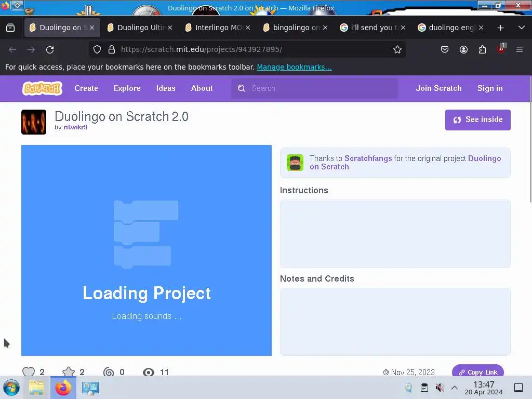Show site security padlock info
Screen dimensions: 532x399
(x=112, y=49)
